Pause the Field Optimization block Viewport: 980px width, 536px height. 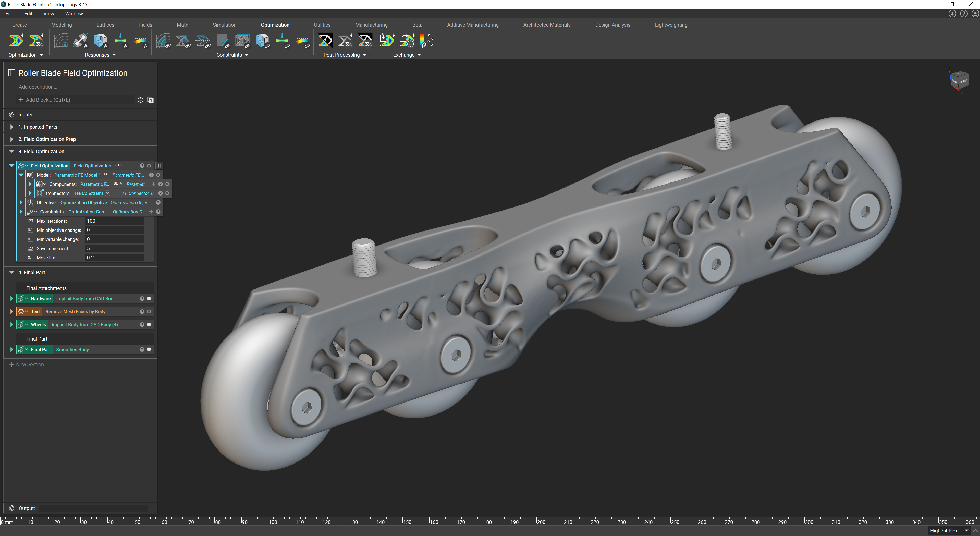[x=160, y=165]
